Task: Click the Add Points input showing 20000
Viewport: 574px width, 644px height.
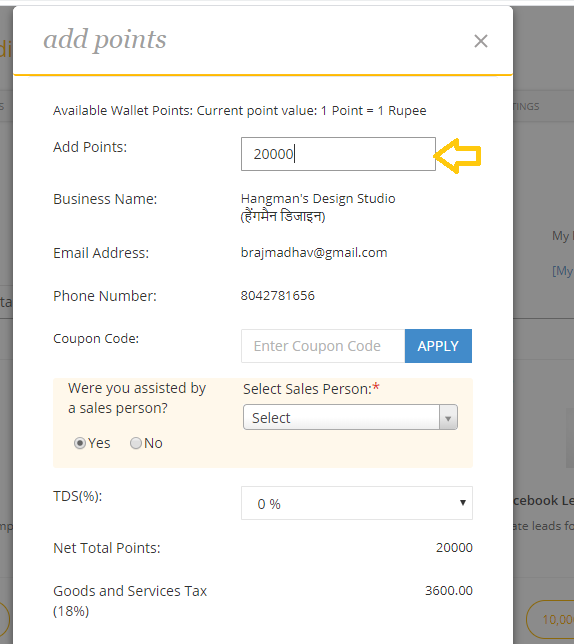Action: 338,154
